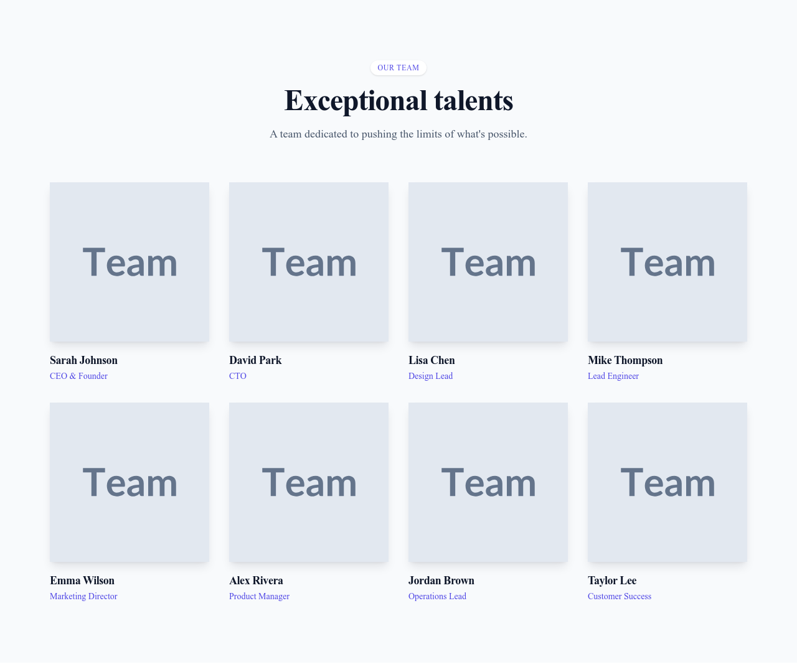
Task: Click the Lead Engineer role text
Action: (x=613, y=376)
